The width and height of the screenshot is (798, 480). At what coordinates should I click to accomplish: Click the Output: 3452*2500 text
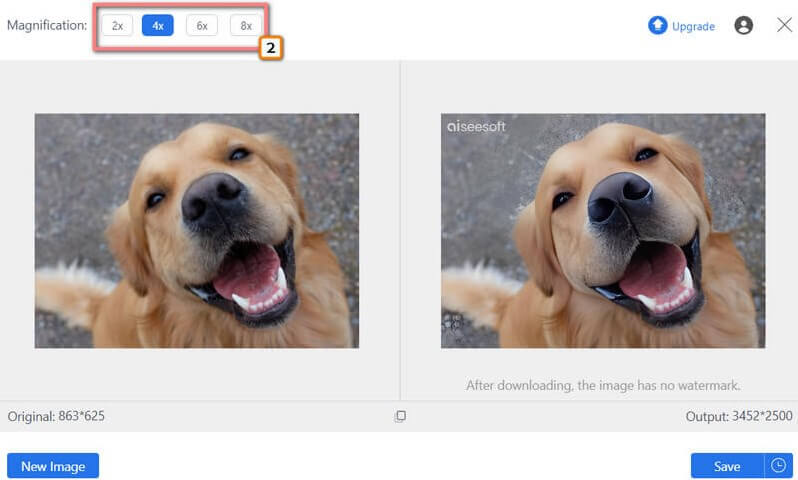click(739, 416)
